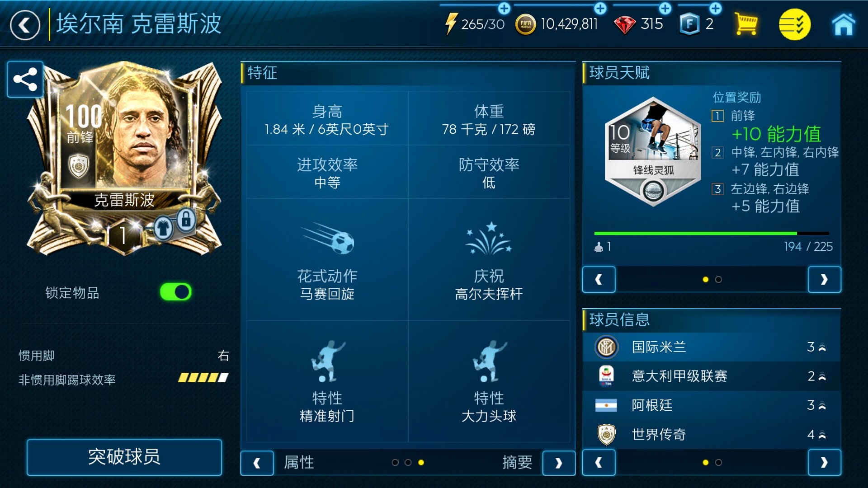Screen dimensions: 868x488
Task: Select first page dot under 特征 panel
Action: coord(395,462)
